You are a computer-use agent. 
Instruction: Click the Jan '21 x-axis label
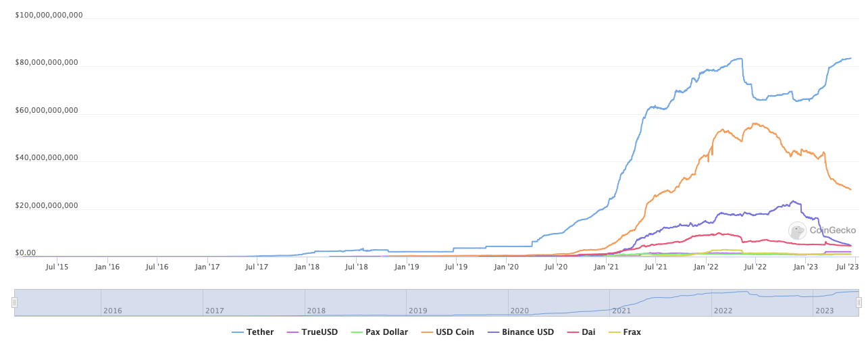click(x=607, y=267)
